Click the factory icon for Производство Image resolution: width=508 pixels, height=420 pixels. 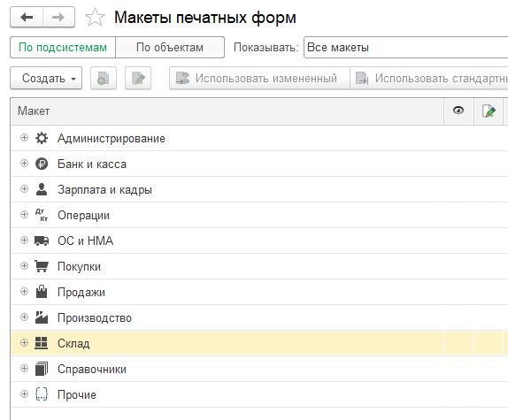42,317
